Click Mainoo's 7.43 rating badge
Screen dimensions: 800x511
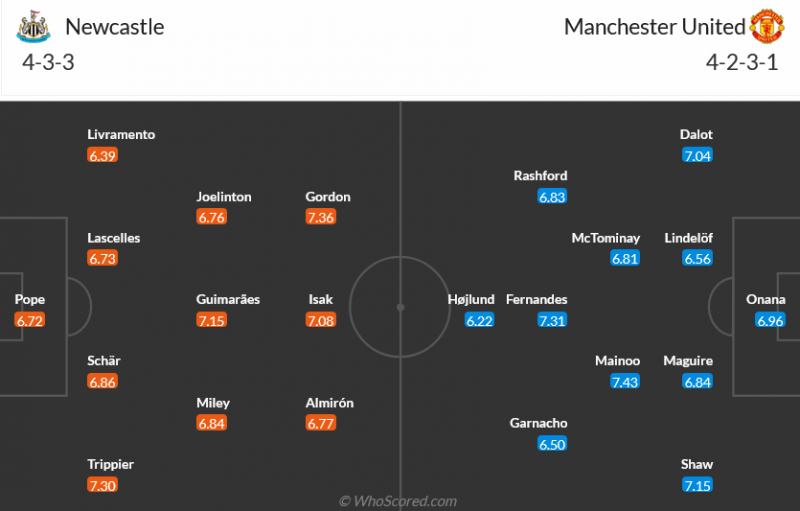click(x=625, y=382)
